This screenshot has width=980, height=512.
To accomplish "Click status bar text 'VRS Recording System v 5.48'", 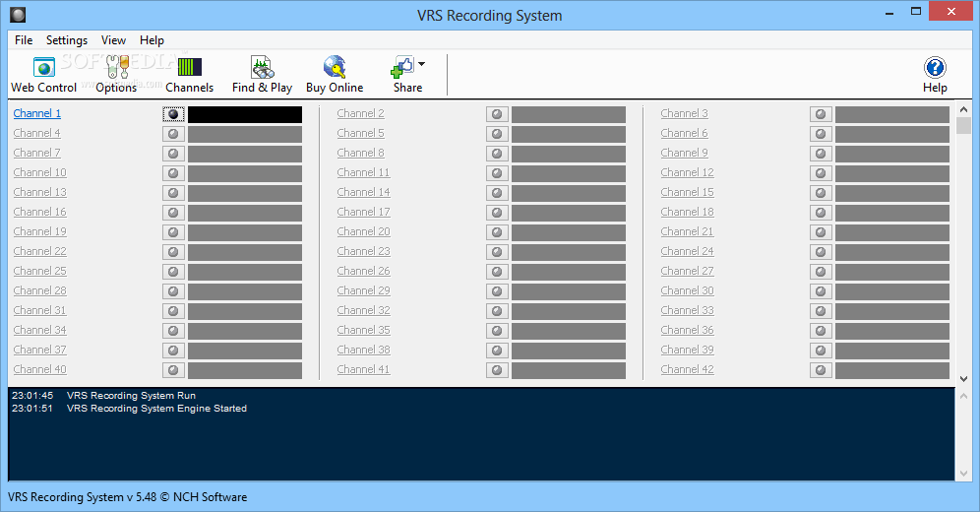I will [x=82, y=497].
